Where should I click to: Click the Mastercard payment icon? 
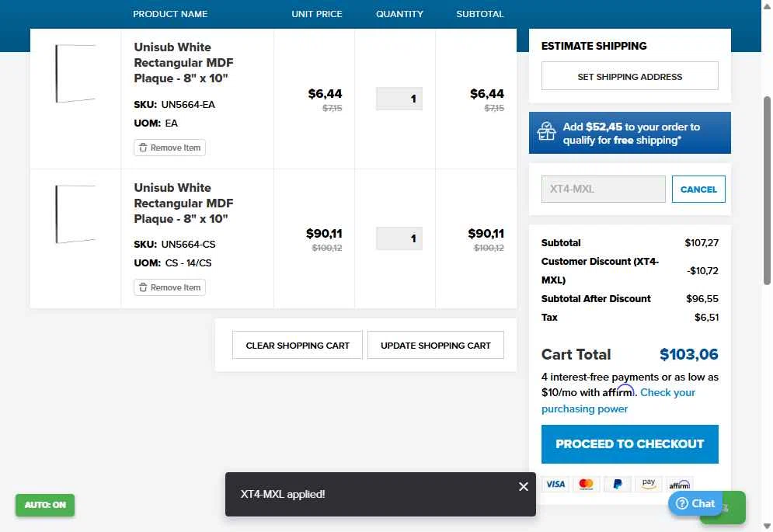(586, 484)
